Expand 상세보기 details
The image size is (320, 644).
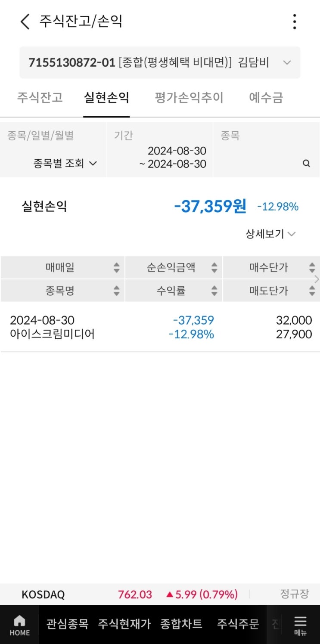(270, 234)
